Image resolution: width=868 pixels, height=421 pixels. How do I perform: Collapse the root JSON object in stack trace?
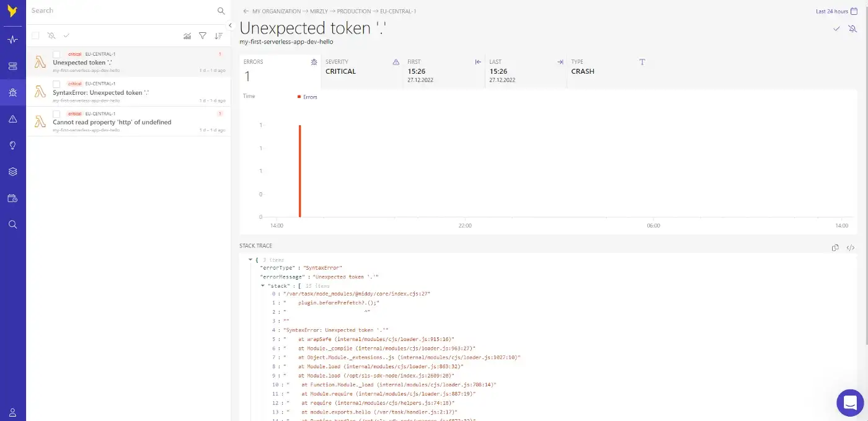point(250,260)
